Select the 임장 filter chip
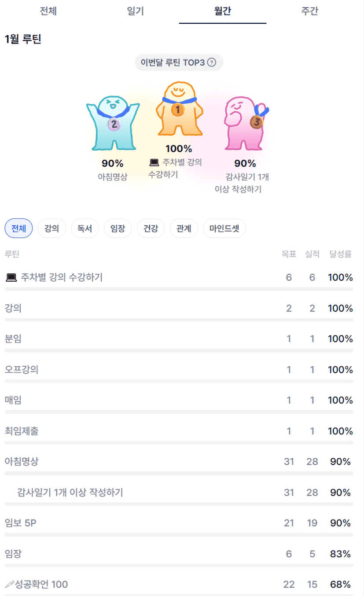The image size is (364, 596). (x=118, y=228)
